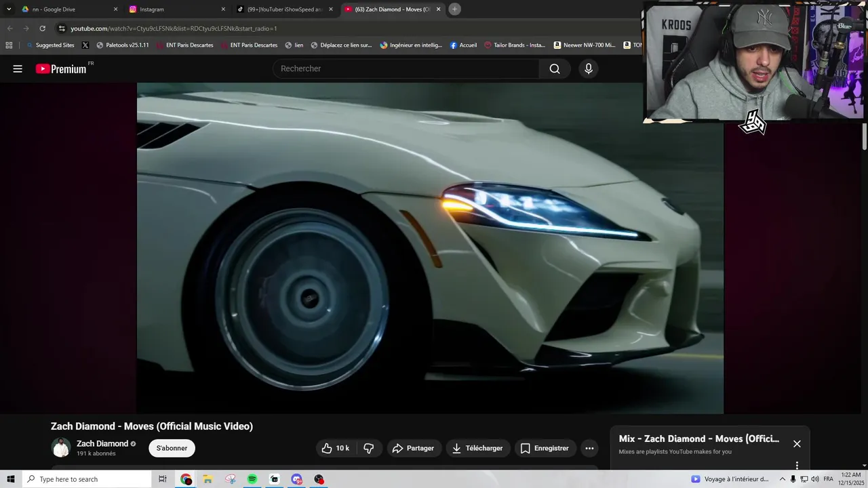The width and height of the screenshot is (868, 488).
Task: Download the video with Télécharger
Action: click(477, 448)
